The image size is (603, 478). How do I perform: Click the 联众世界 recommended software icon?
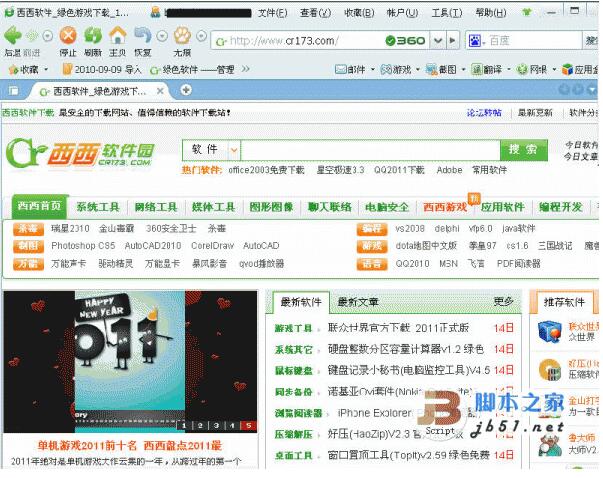click(549, 331)
